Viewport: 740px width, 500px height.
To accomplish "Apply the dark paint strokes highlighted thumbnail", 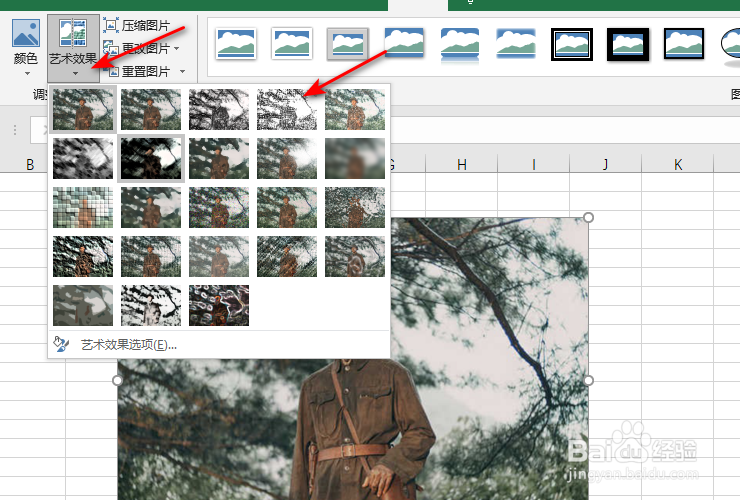I will [151, 159].
